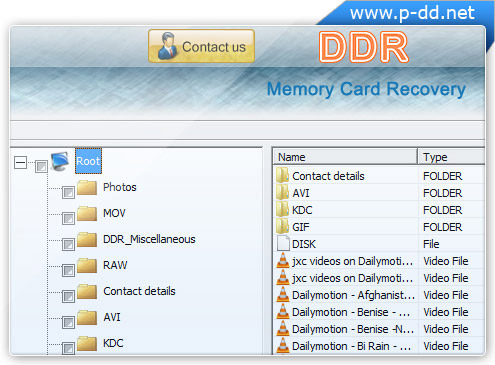Click VLC icon of Dailymotion - Afghanist... row
The height and width of the screenshot is (365, 495).
pyautogui.click(x=283, y=294)
